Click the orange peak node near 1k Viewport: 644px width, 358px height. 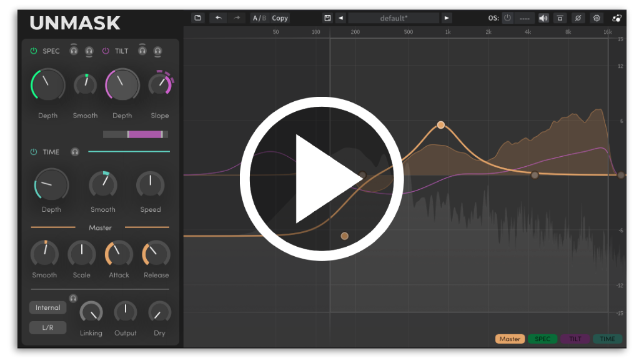441,124
